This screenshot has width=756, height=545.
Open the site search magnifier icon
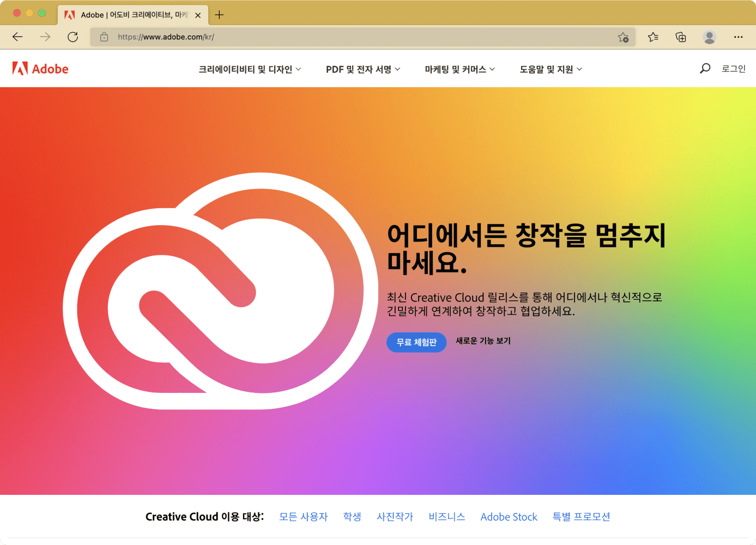(705, 69)
